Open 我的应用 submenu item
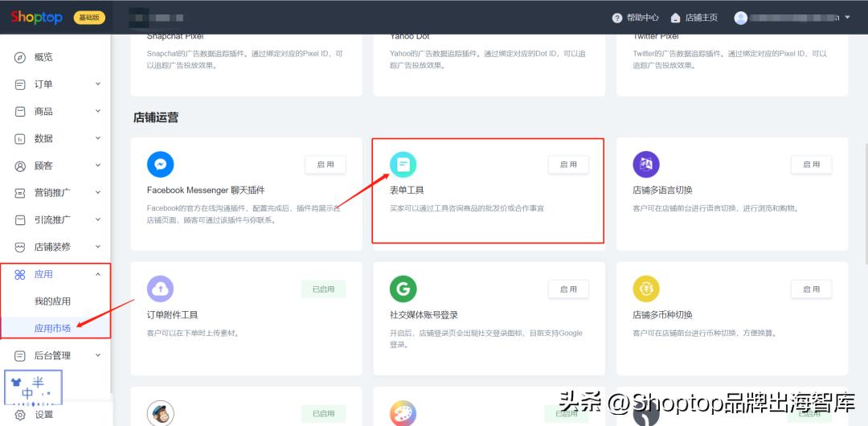This screenshot has height=426, width=868. point(52,301)
